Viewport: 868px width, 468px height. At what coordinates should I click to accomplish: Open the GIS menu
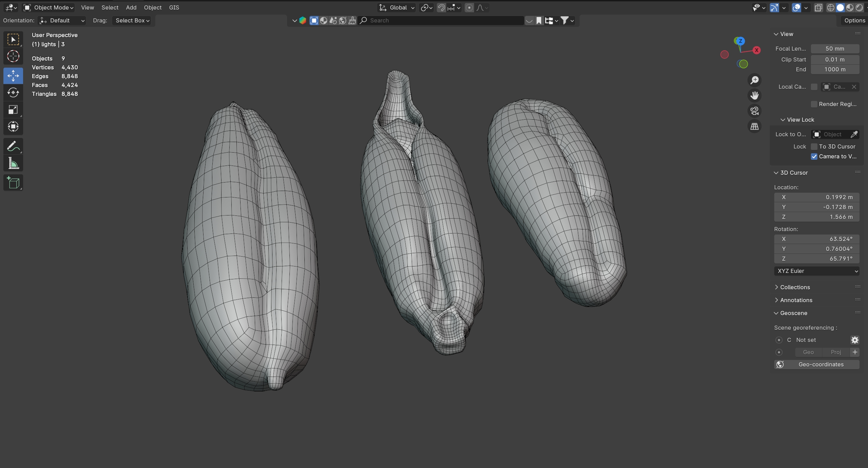[x=174, y=7]
